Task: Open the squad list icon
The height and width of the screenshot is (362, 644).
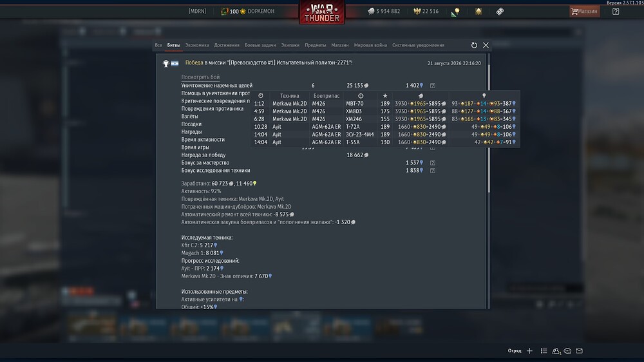Action: tap(544, 351)
